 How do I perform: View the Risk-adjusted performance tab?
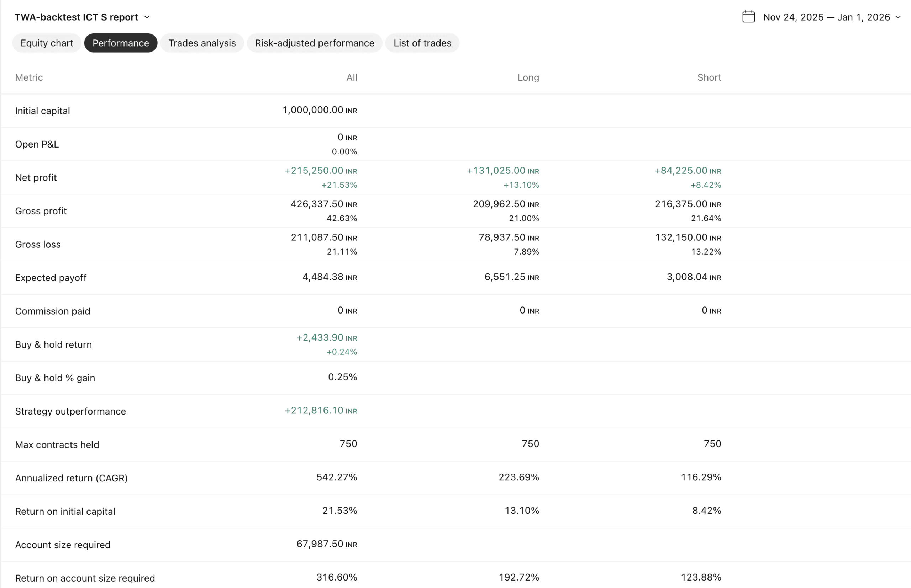click(314, 43)
